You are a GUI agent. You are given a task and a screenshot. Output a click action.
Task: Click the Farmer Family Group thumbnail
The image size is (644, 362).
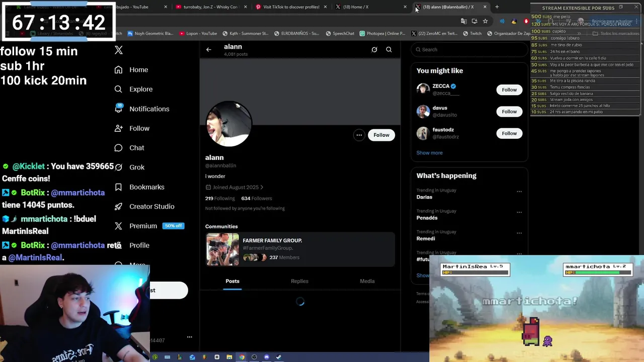[222, 249]
